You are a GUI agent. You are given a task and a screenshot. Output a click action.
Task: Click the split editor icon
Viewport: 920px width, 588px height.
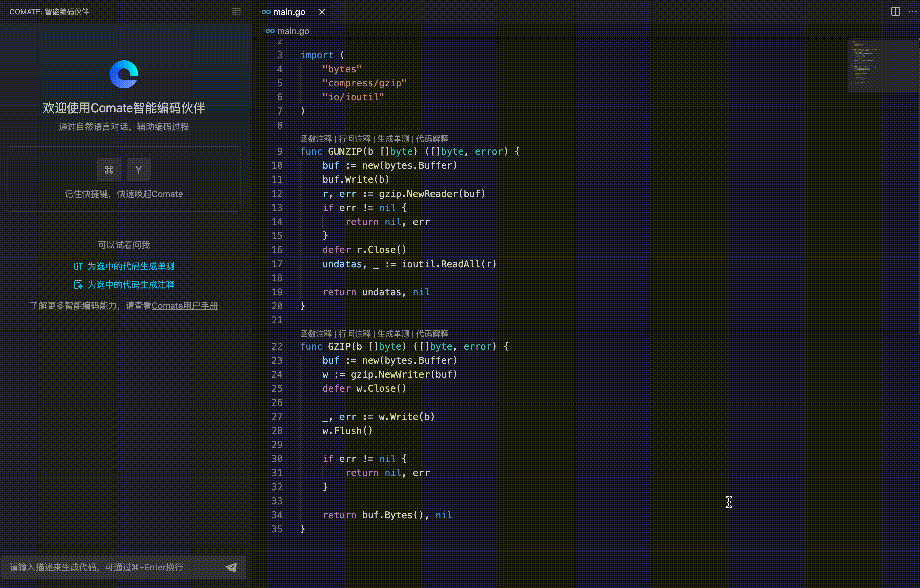point(895,11)
